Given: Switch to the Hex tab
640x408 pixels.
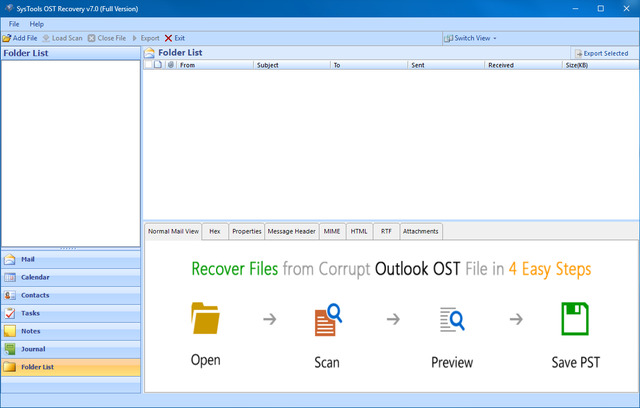Looking at the screenshot, I should tap(215, 231).
